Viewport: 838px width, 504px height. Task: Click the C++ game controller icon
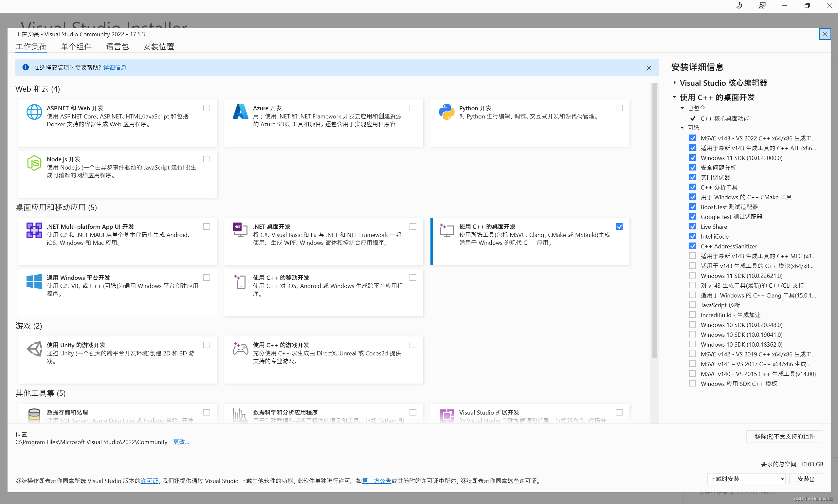240,349
